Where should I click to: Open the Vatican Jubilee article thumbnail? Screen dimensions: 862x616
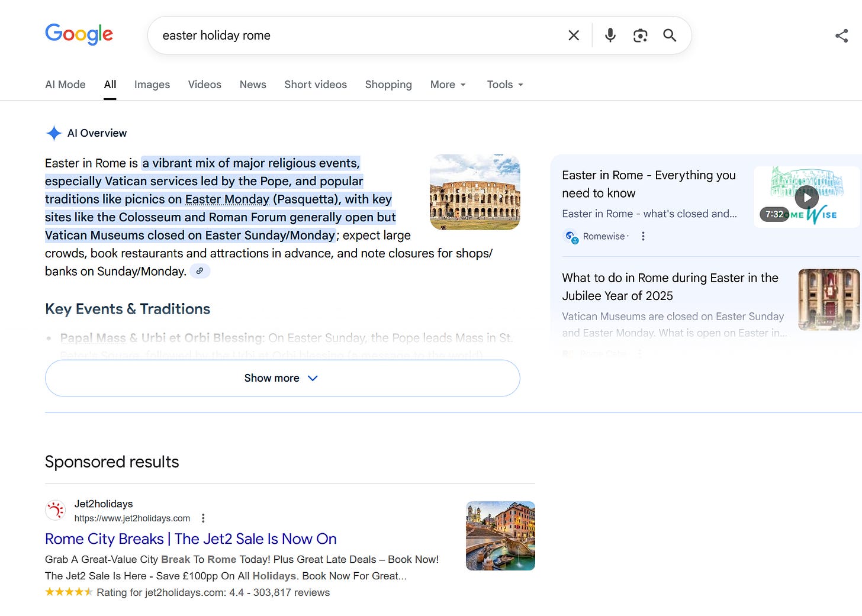click(x=829, y=299)
